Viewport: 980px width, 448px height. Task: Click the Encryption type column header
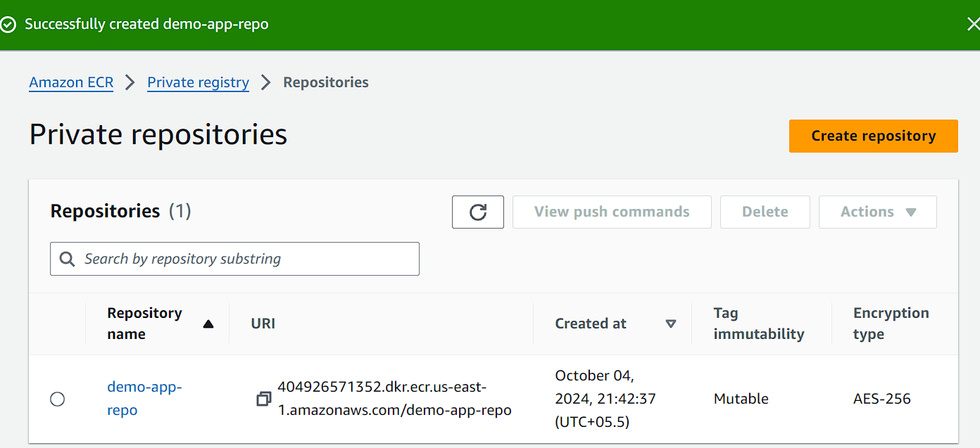pos(891,324)
